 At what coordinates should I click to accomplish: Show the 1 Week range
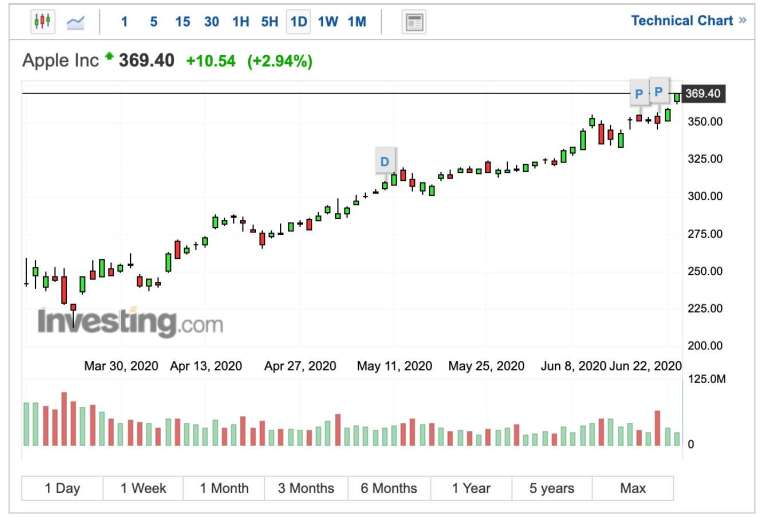pyautogui.click(x=143, y=488)
